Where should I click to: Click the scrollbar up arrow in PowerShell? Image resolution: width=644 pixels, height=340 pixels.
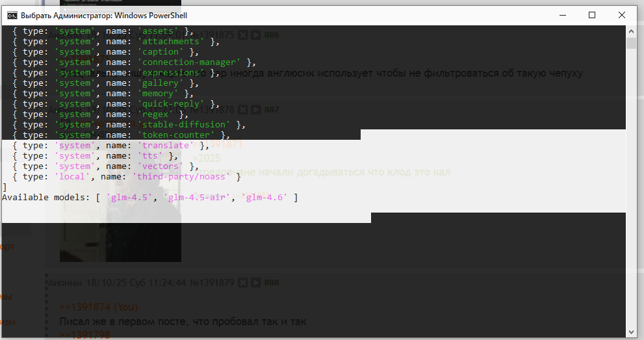631,31
